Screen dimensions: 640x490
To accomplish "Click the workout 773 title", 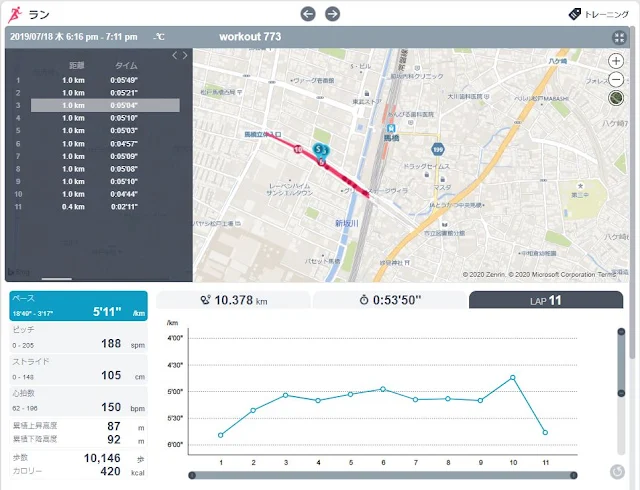I will (250, 37).
